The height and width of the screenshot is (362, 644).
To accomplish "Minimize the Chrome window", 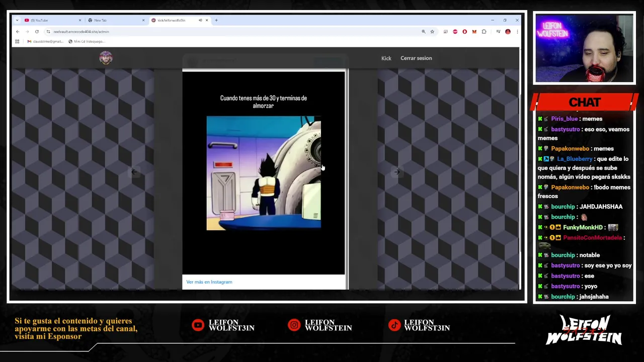I will 493,20.
